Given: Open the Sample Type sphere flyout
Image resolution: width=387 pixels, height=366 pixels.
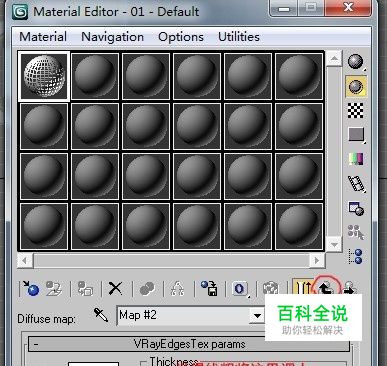Looking at the screenshot, I should [x=356, y=62].
